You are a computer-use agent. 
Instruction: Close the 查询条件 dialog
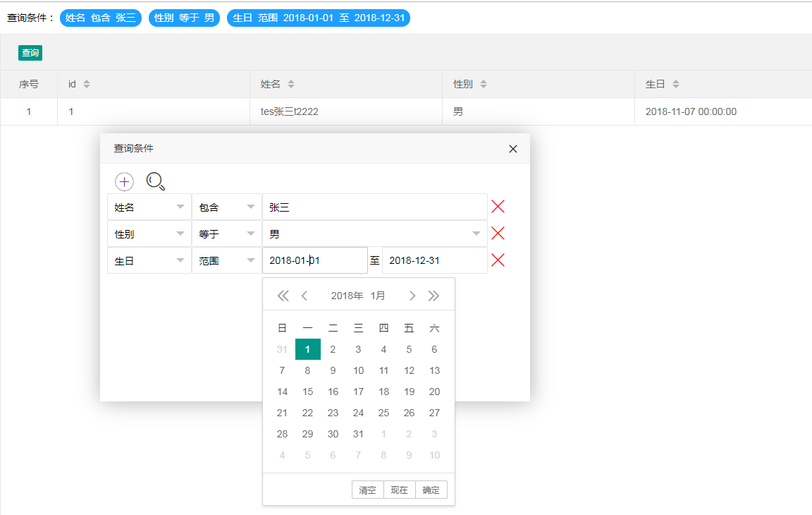513,149
